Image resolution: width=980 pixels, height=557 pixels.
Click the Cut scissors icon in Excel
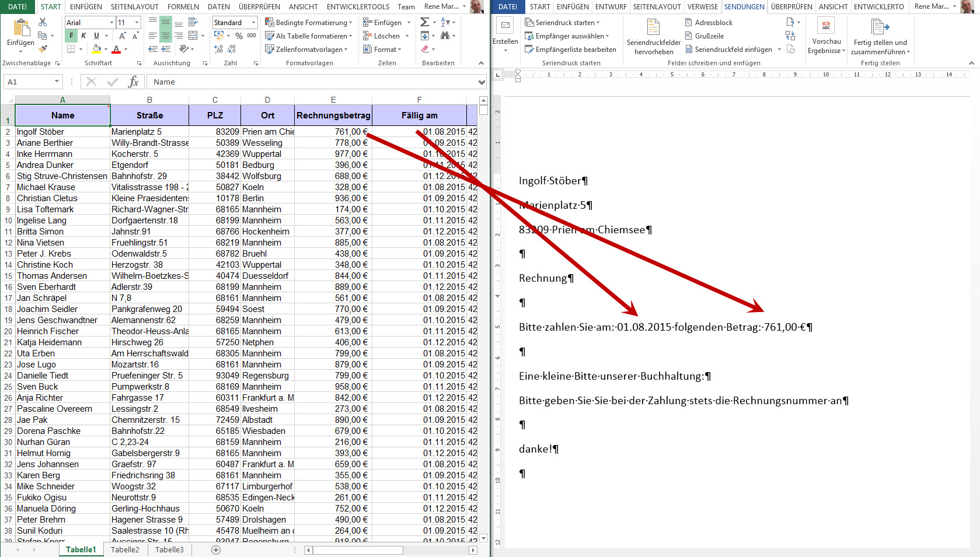click(43, 22)
